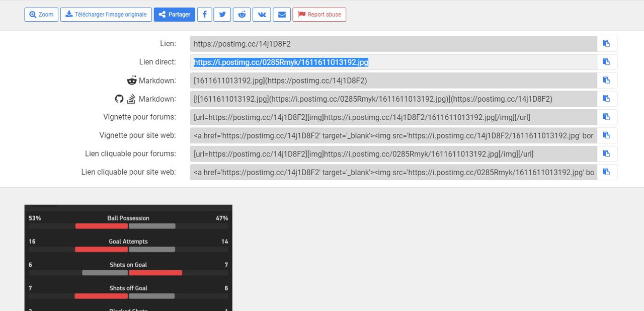Click the Reddit icon beside Markdown label
This screenshot has width=644, height=311.
[x=132, y=81]
